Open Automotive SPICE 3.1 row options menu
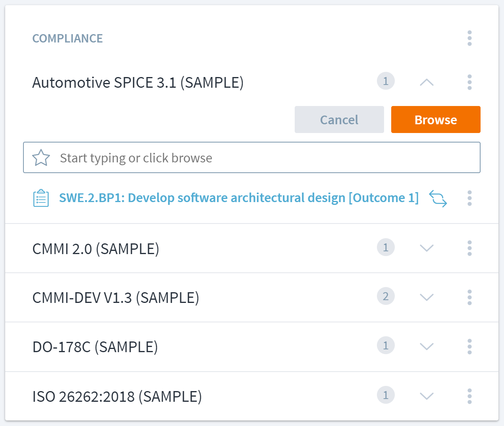This screenshot has height=426, width=504. point(469,82)
